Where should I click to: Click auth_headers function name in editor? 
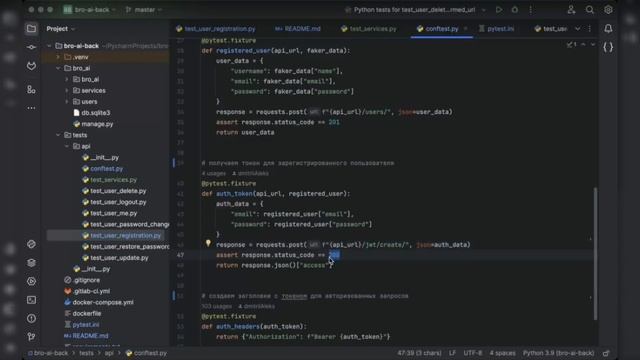(x=238, y=327)
